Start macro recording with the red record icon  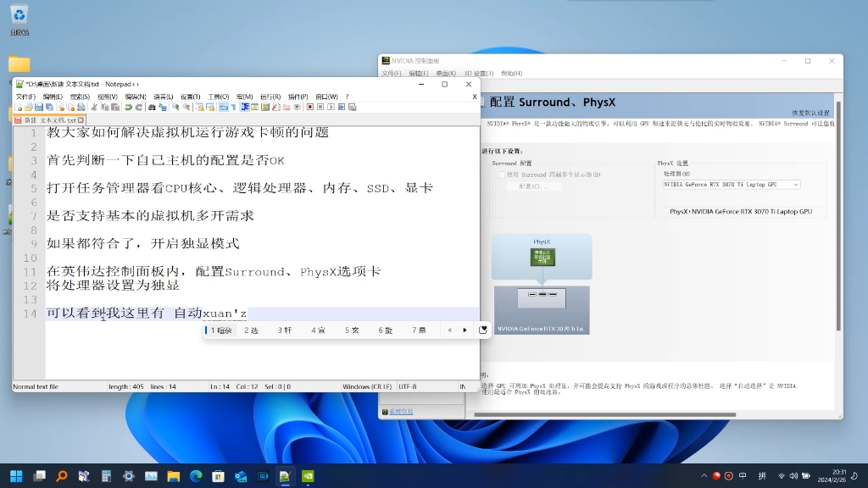pyautogui.click(x=310, y=108)
